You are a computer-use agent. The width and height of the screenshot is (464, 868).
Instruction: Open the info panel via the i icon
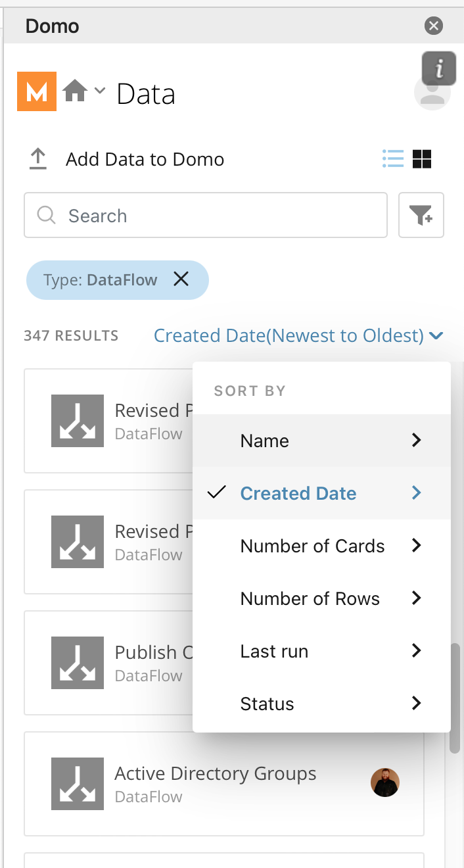[x=438, y=68]
